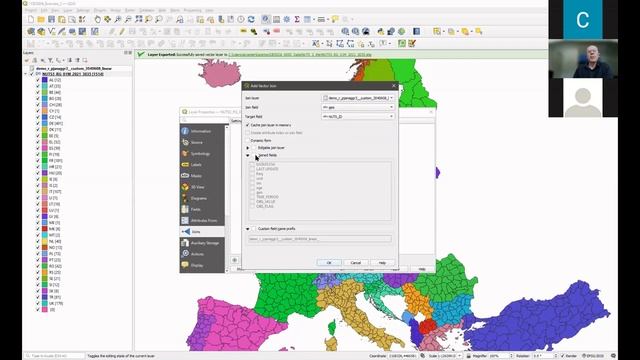Open the Join field dropdown
Image resolution: width=640 pixels, height=360 pixels.
pos(358,107)
